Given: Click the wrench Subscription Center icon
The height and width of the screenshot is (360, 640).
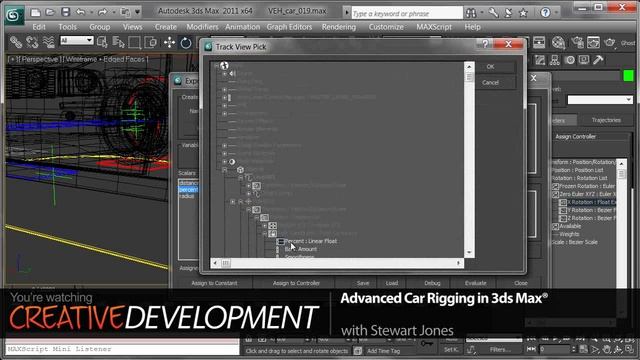Looking at the screenshot, I should point(493,13).
